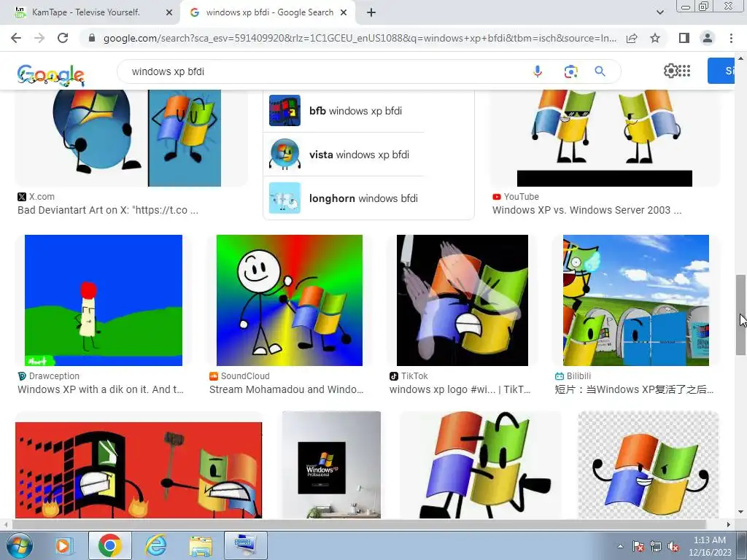The height and width of the screenshot is (560, 747).
Task: Open the On-Screen Keyboard taskbar item
Action: [x=246, y=545]
